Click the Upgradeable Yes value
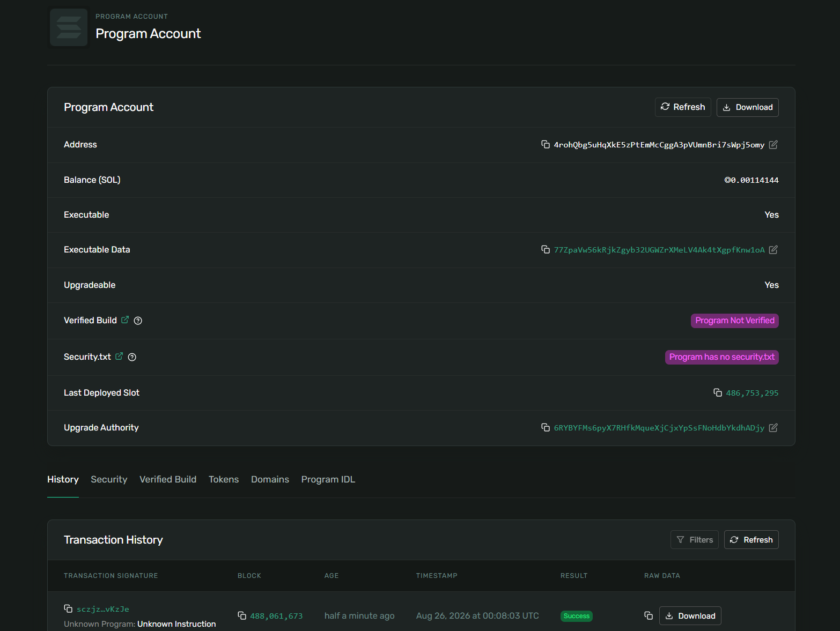This screenshot has height=631, width=840. 771,285
